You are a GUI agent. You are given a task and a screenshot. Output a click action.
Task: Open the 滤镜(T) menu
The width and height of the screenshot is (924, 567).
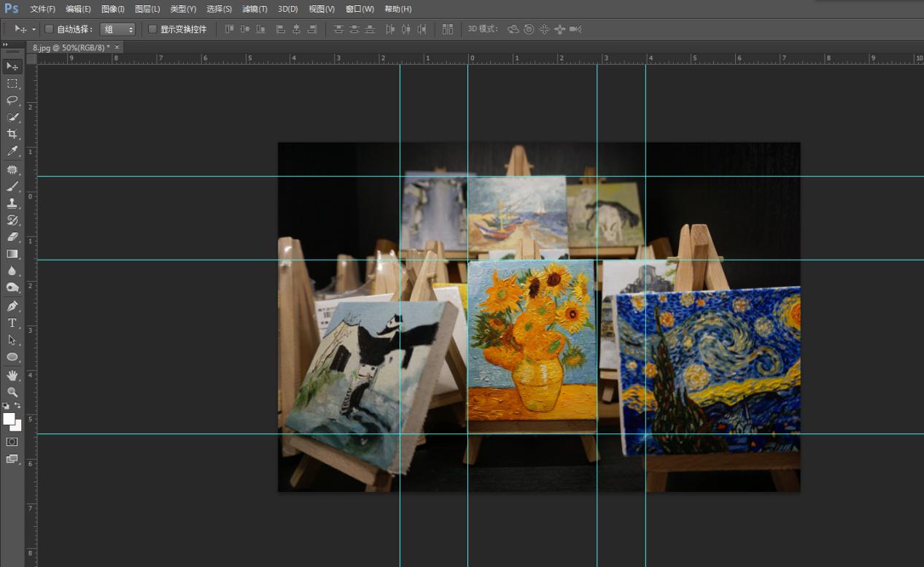point(255,9)
